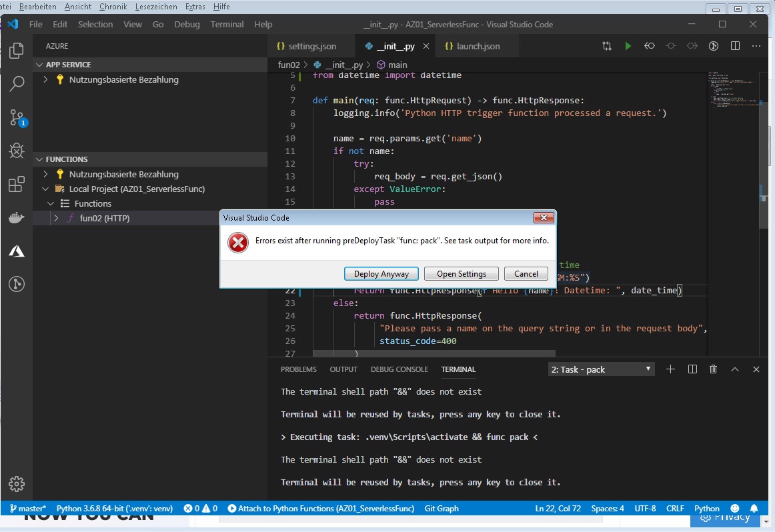Click CRLF line ending indicator
The height and width of the screenshot is (532, 775).
click(x=675, y=508)
